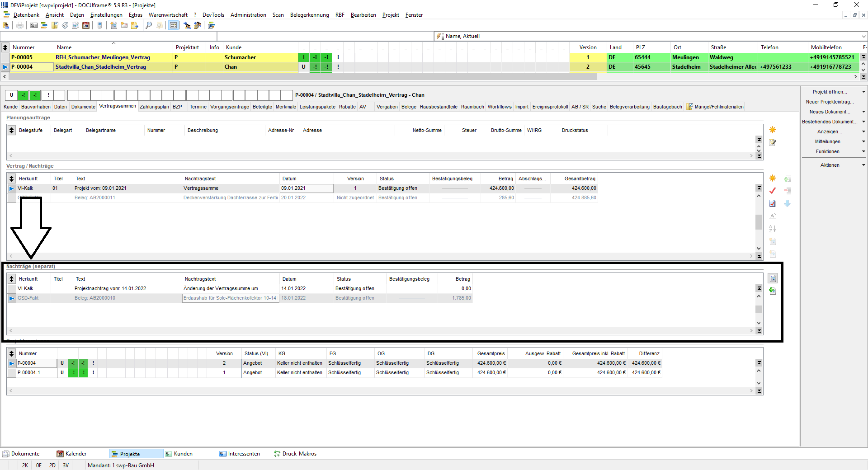The image size is (868, 470).
Task: Open the Name, Aktuell filter dropdown
Action: [x=863, y=36]
